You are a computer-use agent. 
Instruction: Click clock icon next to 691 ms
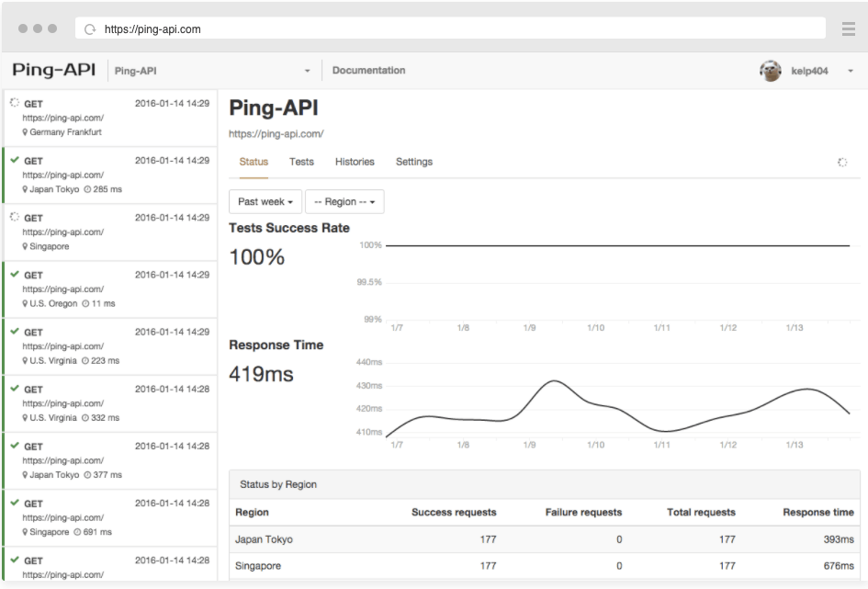click(x=77, y=532)
